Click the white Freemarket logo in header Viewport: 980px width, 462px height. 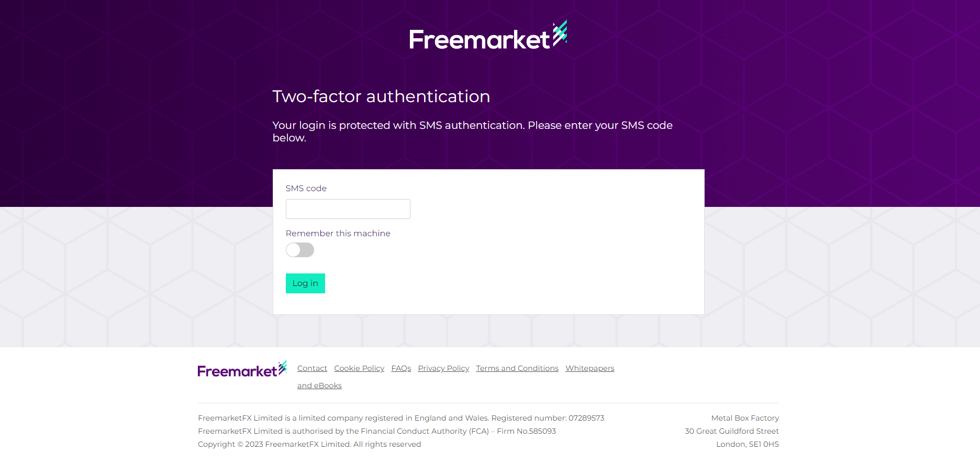tap(488, 36)
